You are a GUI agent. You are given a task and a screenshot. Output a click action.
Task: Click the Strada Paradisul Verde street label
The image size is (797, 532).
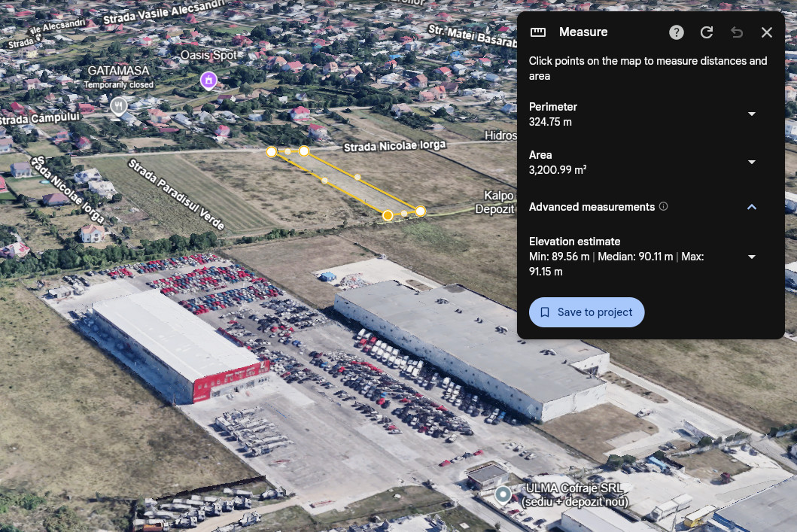click(176, 194)
